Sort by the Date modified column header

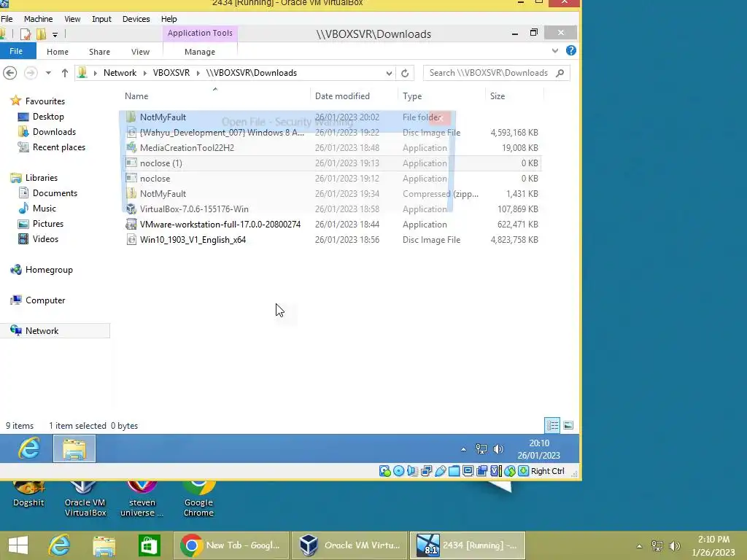pos(354,96)
